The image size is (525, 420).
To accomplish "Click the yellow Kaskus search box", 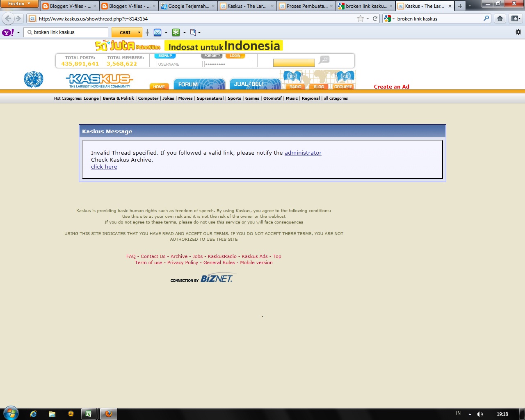I will point(294,63).
